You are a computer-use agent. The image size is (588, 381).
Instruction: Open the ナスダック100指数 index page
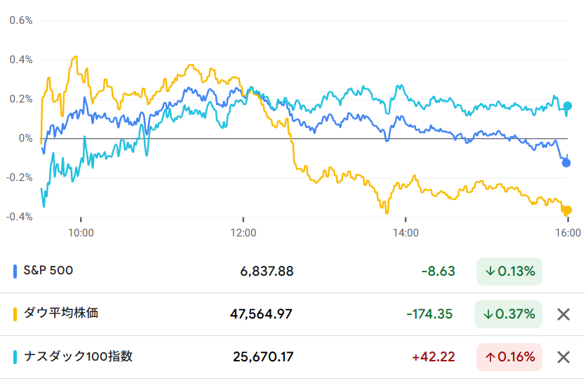pos(78,356)
